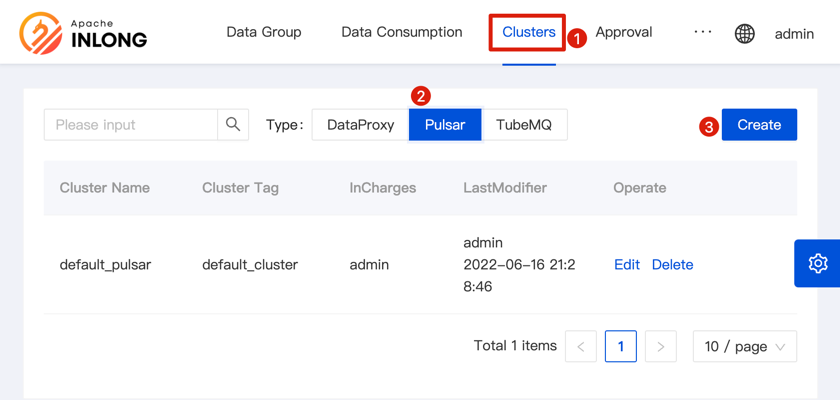Viewport: 840px width, 400px height.
Task: Go to previous page arrow
Action: [581, 347]
